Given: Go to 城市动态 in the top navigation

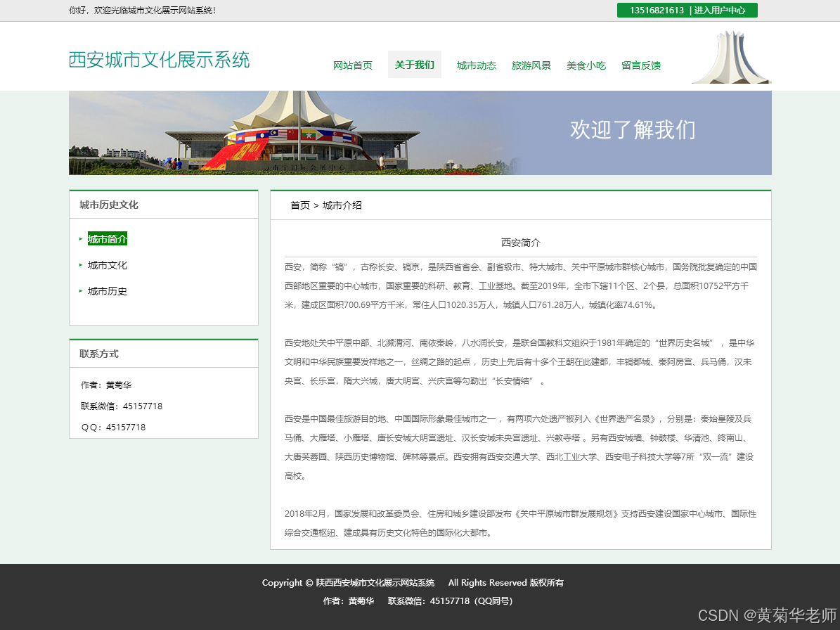Looking at the screenshot, I should tap(477, 65).
